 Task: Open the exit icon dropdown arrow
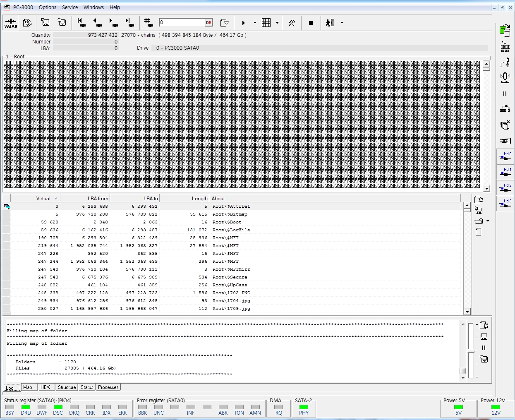[x=342, y=23]
